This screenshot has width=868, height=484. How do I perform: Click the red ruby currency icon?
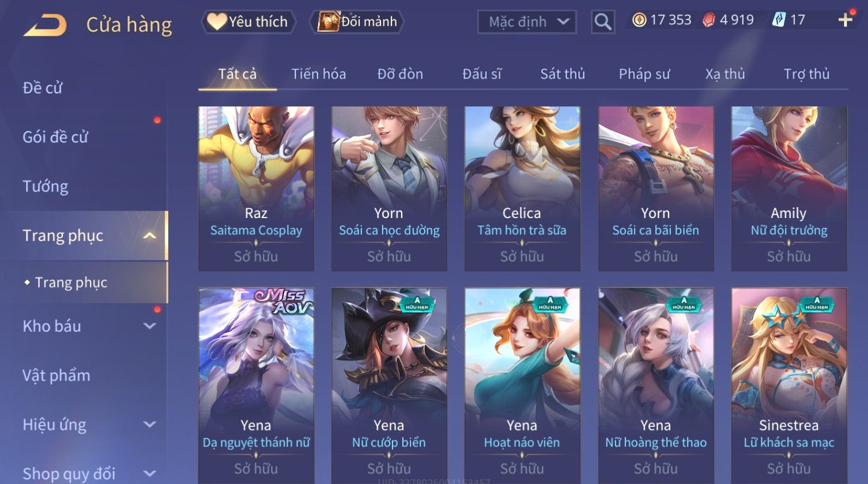(x=709, y=20)
